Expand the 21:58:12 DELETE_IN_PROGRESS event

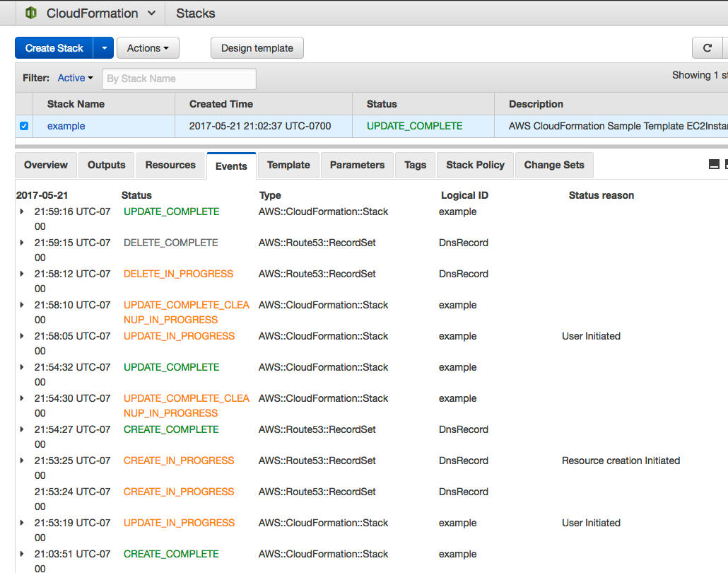click(x=22, y=274)
